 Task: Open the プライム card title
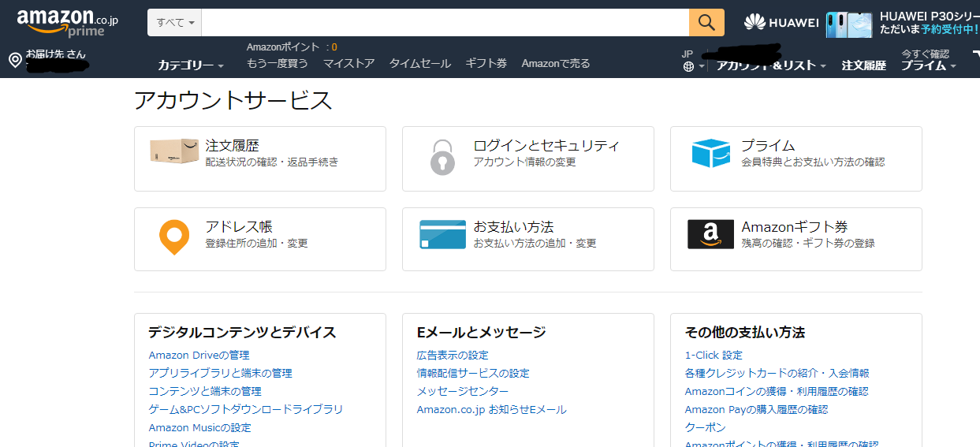(x=768, y=146)
